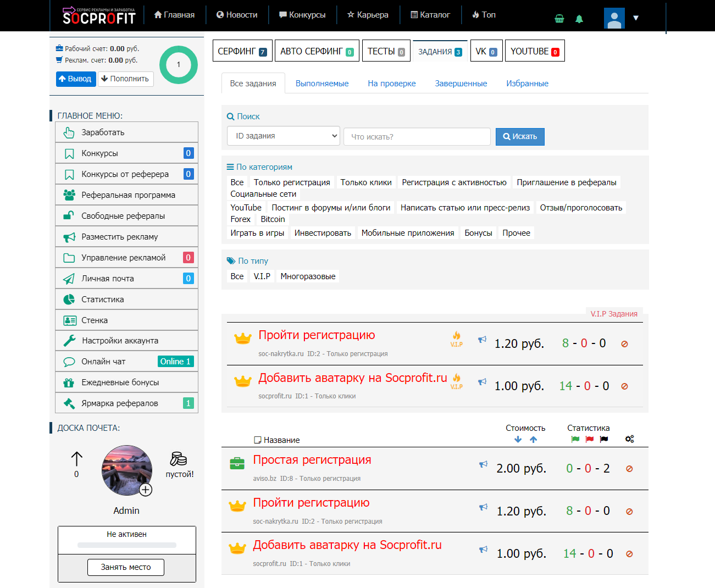This screenshot has width=715, height=588.
Task: Switch to the 'На проверке' tab
Action: 392,84
